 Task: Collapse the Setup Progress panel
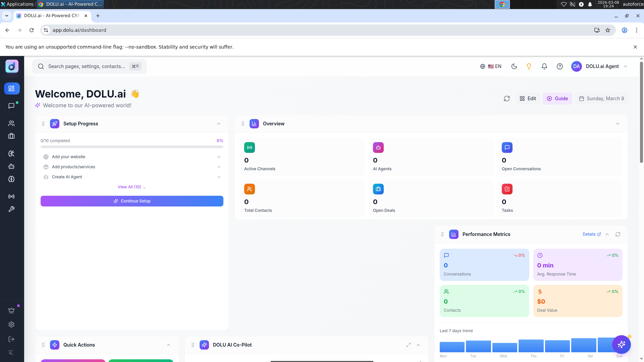click(219, 124)
